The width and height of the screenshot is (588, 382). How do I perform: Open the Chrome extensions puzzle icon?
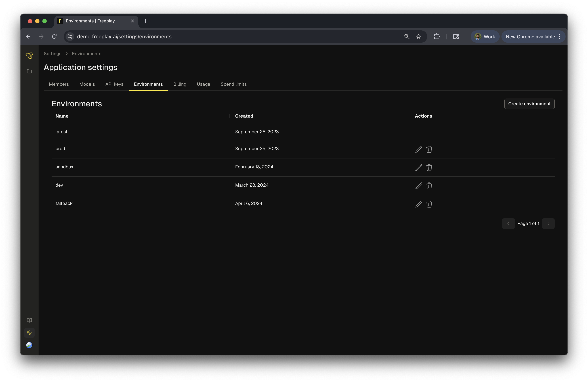click(436, 37)
